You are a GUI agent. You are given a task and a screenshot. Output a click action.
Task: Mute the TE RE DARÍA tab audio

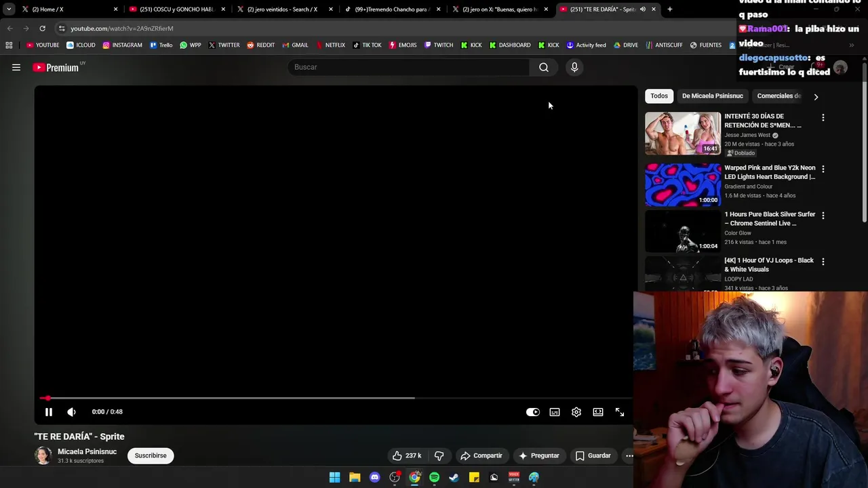tap(642, 9)
